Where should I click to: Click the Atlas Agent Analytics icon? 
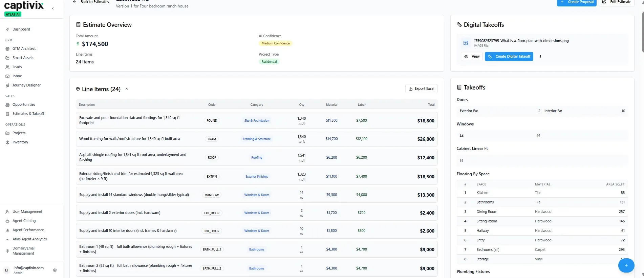7,239
